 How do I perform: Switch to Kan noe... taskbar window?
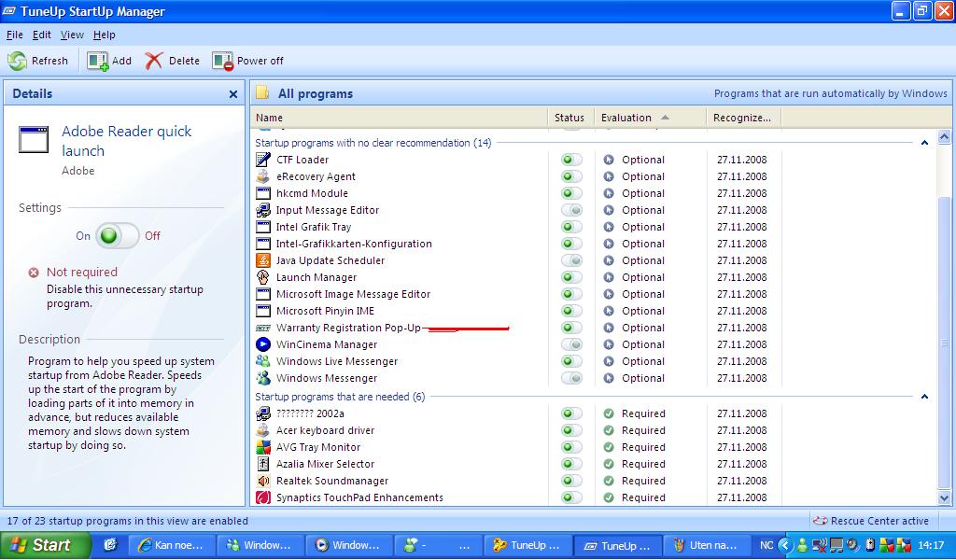pos(172,545)
